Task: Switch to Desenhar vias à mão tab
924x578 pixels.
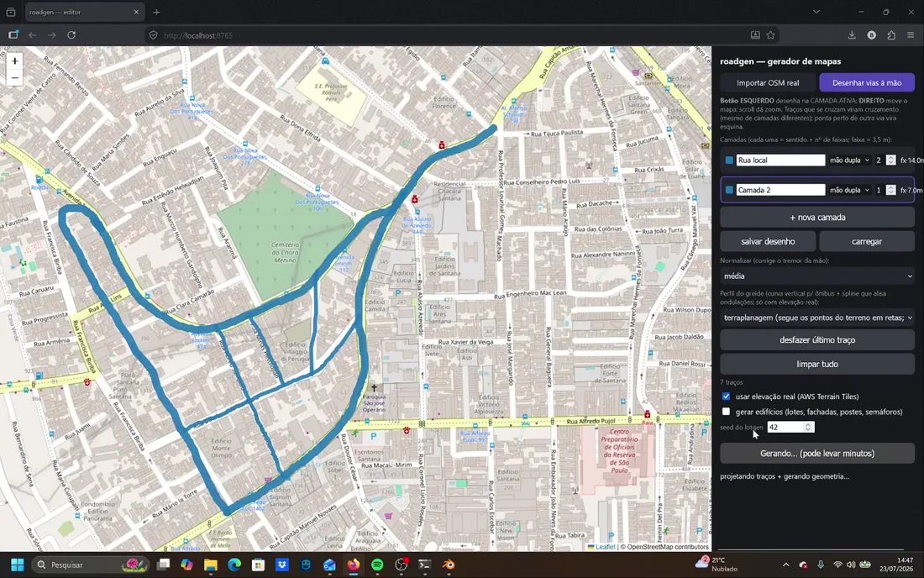Action: tap(867, 82)
